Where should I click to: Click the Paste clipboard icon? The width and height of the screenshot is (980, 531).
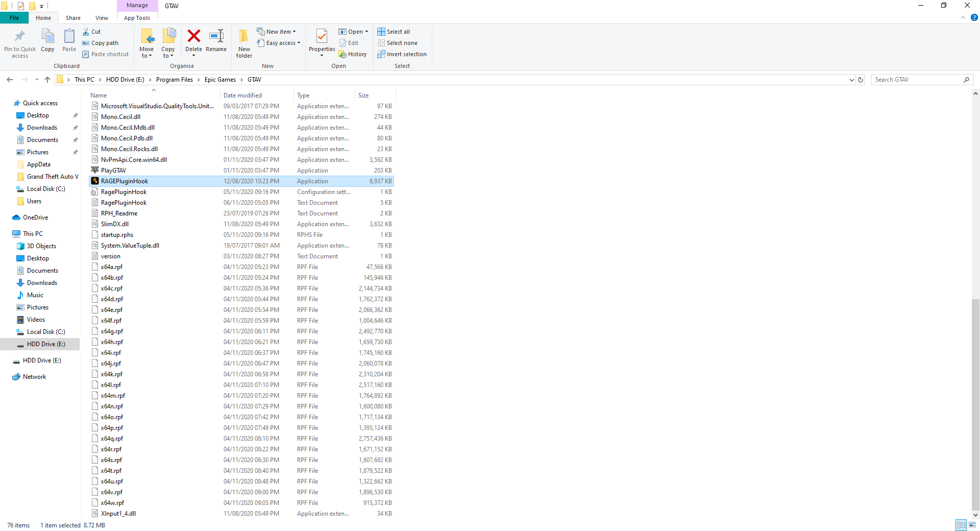tap(69, 37)
